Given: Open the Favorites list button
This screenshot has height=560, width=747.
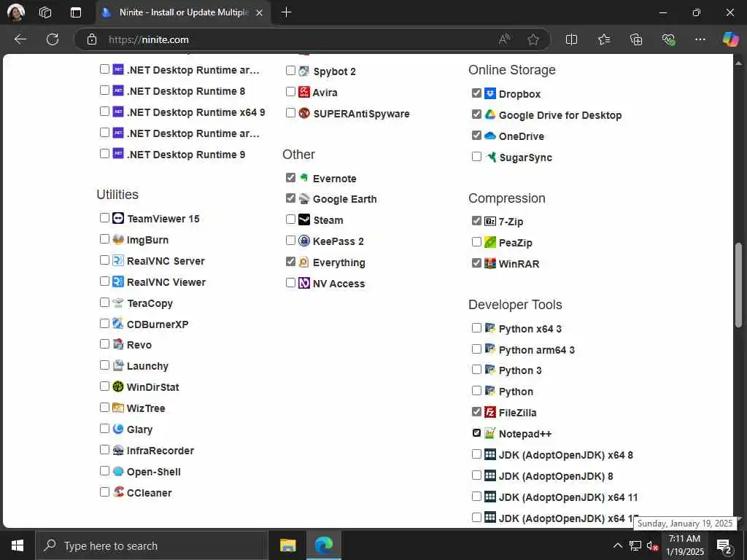Looking at the screenshot, I should point(604,39).
